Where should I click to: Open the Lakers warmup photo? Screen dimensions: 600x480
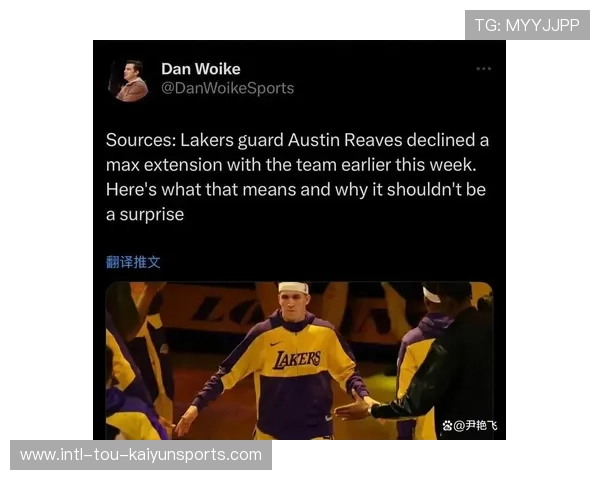point(299,360)
